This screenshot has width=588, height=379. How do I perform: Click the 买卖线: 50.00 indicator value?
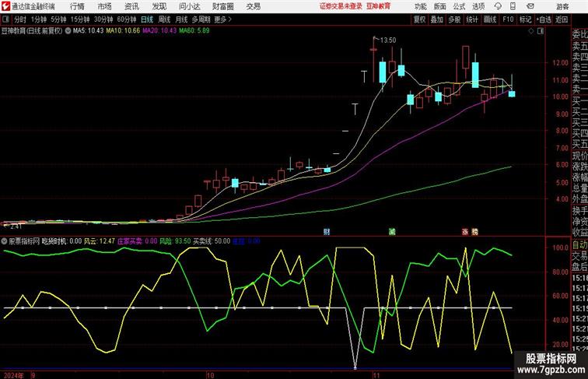point(212,241)
